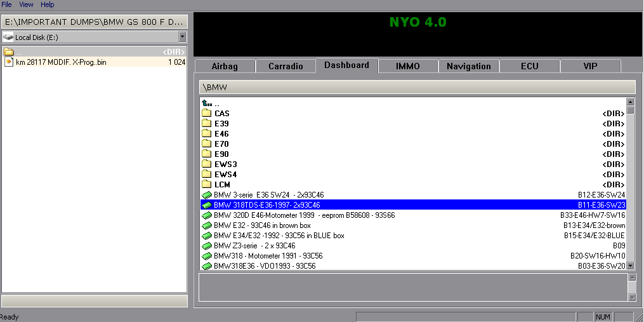Select BMW E32 93C46 in brown box
The width and height of the screenshot is (644, 322).
pyautogui.click(x=262, y=225)
